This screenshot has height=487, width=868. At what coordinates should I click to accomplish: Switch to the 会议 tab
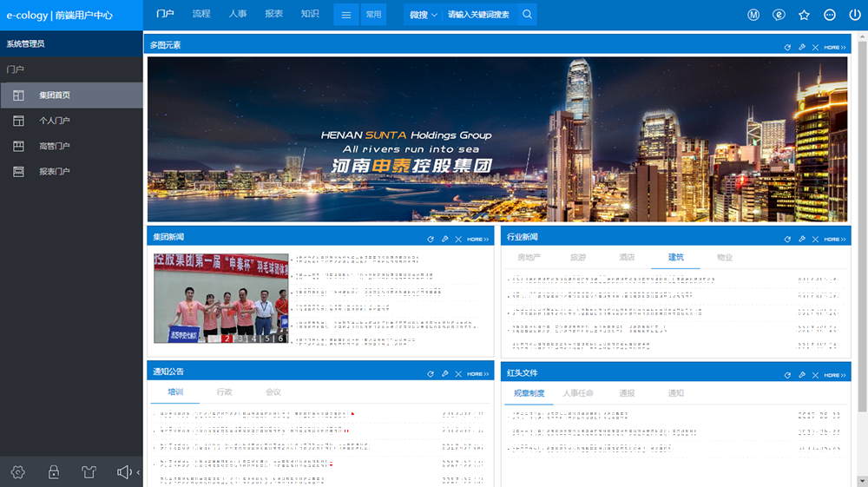tap(273, 392)
